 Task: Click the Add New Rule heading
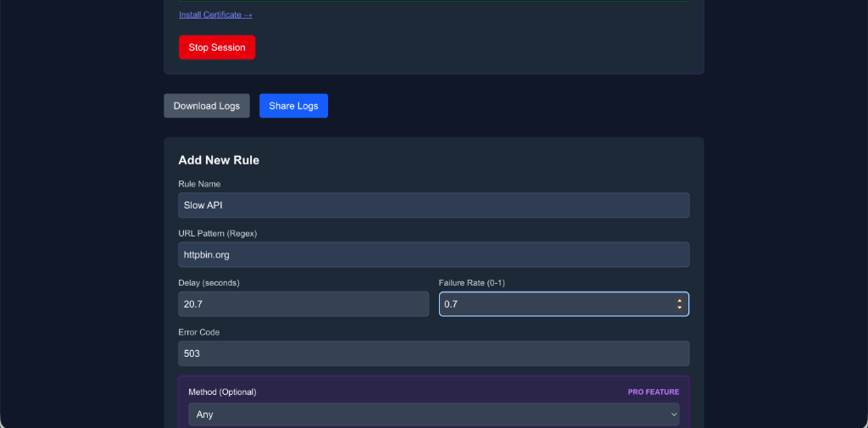pos(219,160)
